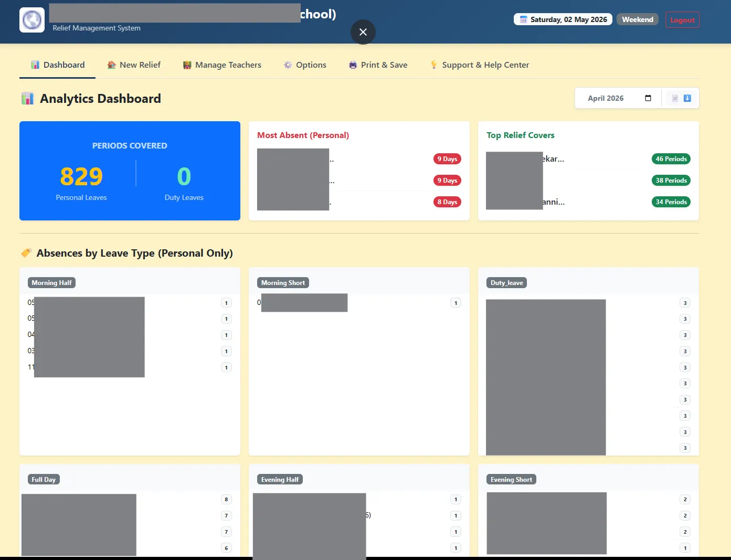Viewport: 731px width, 560px height.
Task: Click the count 6 in Full Day card
Action: click(226, 548)
